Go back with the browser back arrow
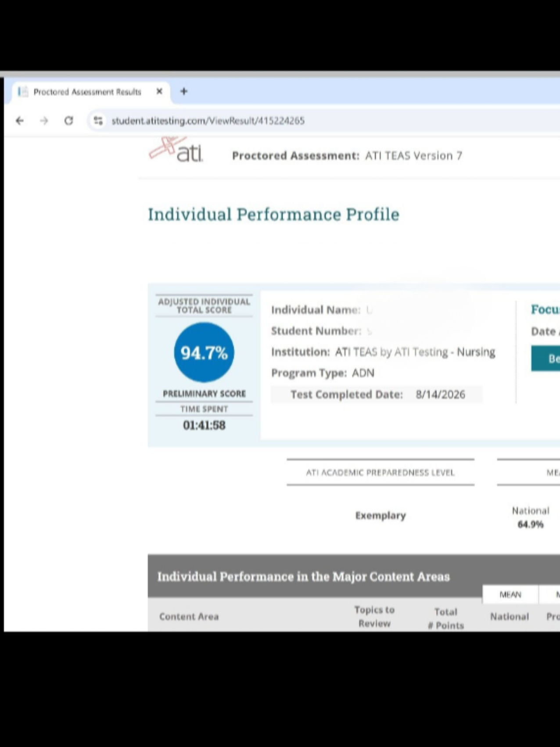560x747 pixels. [x=20, y=121]
